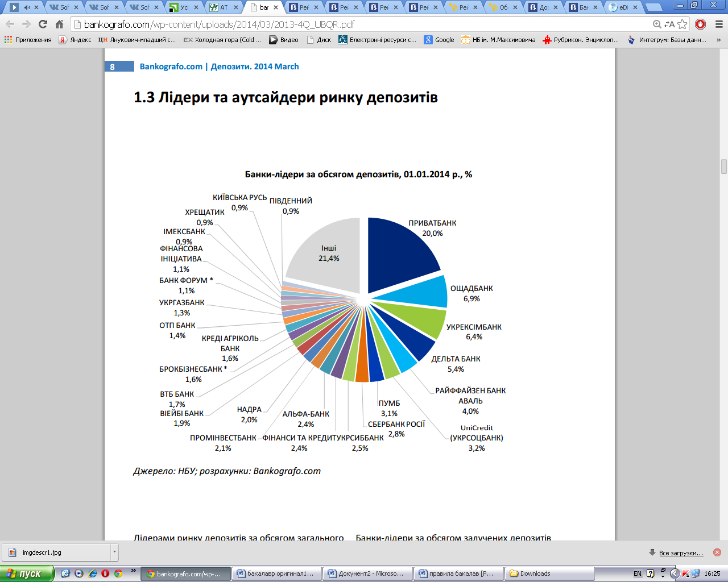The image size is (728, 582).
Task: Open the Chrome hamburger menu
Action: coord(718,24)
